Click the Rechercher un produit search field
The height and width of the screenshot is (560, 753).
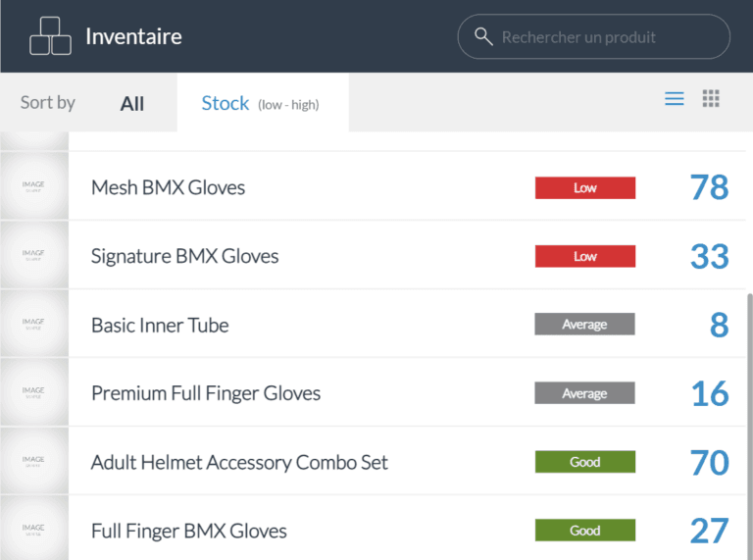tap(603, 37)
